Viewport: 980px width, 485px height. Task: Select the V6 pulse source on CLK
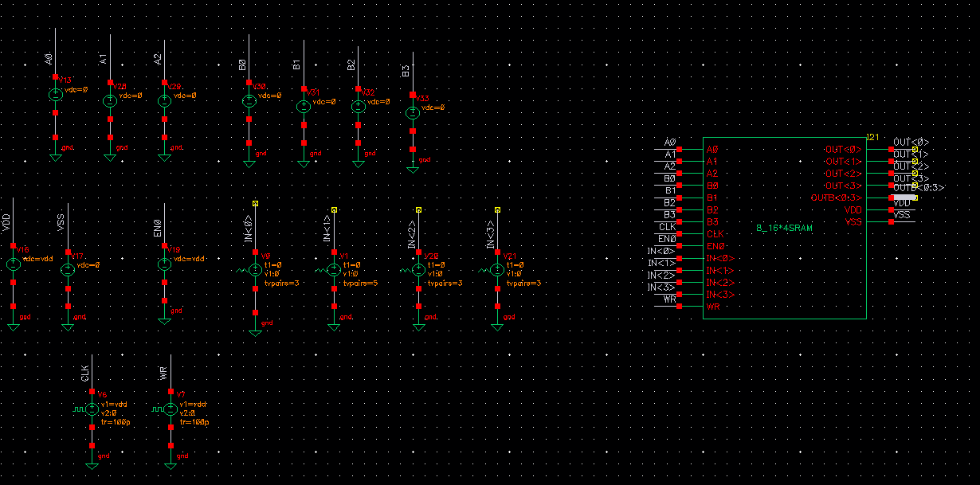(x=92, y=409)
